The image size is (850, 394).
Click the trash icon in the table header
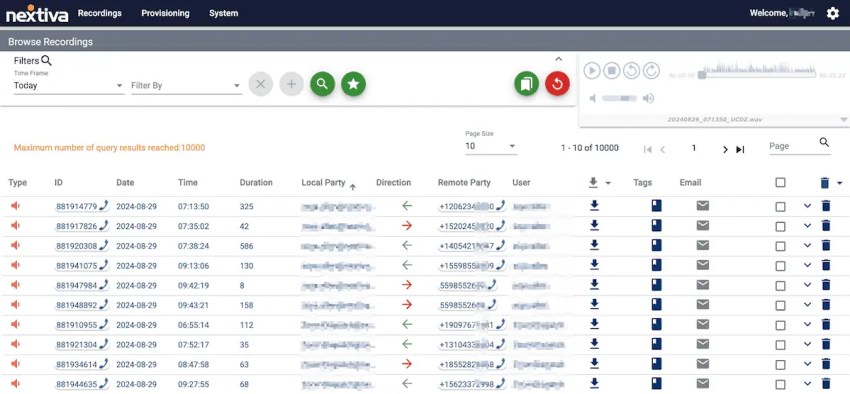click(x=825, y=183)
